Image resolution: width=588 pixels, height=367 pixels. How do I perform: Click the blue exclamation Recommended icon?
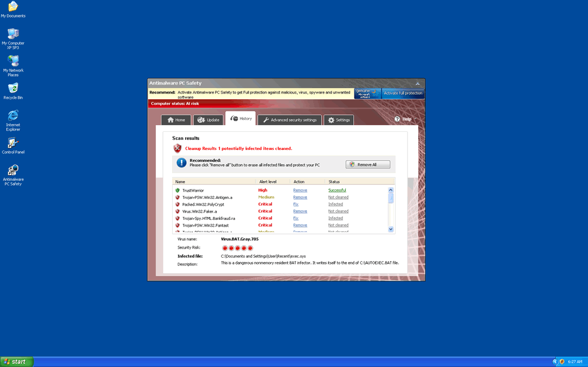pos(181,163)
